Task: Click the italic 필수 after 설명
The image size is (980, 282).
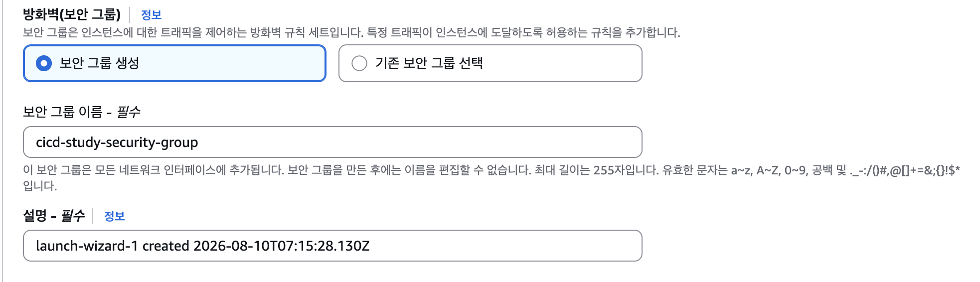Action: point(73,216)
